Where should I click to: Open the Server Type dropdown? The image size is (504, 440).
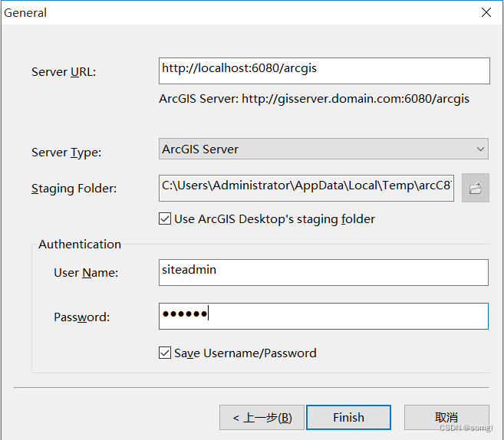click(x=324, y=149)
